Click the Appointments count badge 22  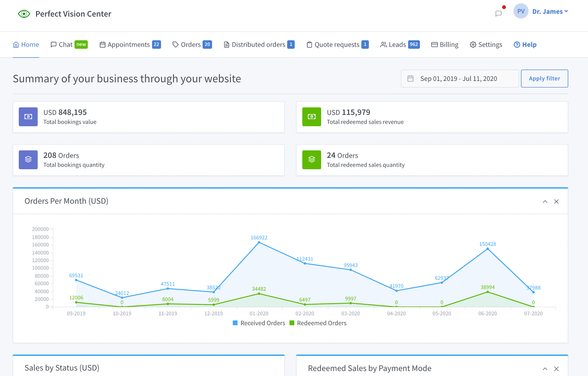point(156,45)
